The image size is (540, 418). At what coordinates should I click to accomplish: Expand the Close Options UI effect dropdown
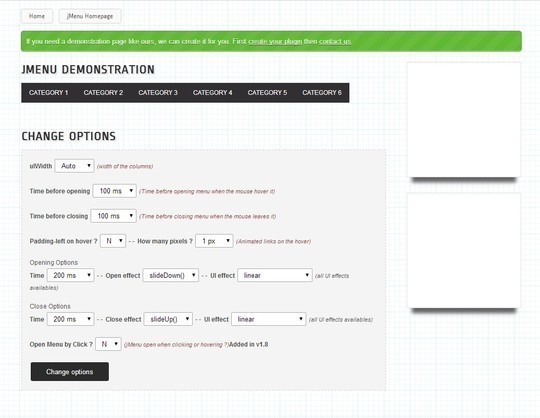[269, 319]
